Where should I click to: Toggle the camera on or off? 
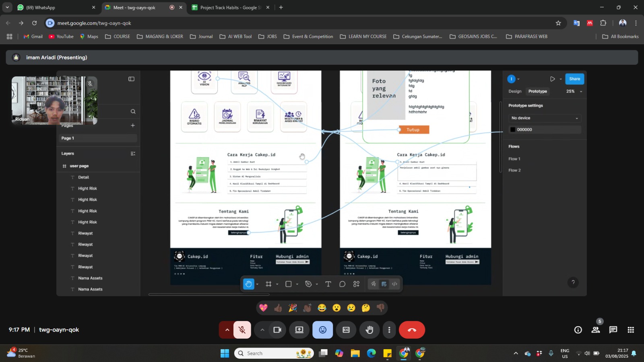[x=277, y=330]
